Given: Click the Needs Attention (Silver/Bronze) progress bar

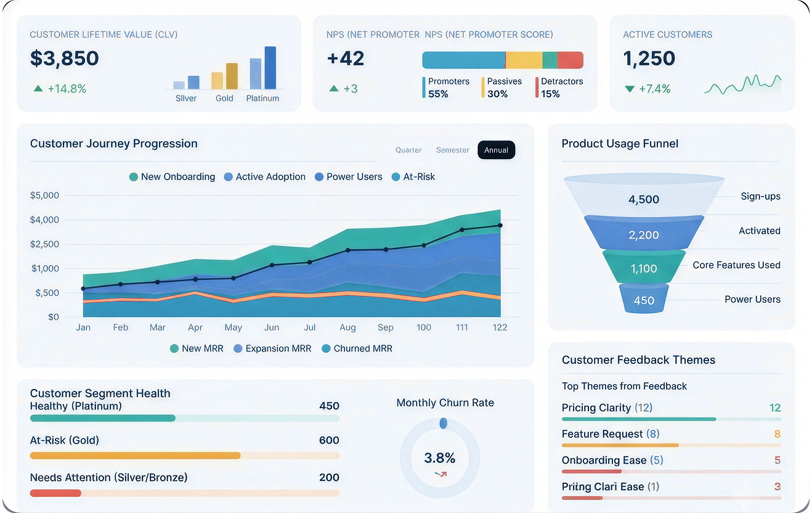Looking at the screenshot, I should click(185, 493).
